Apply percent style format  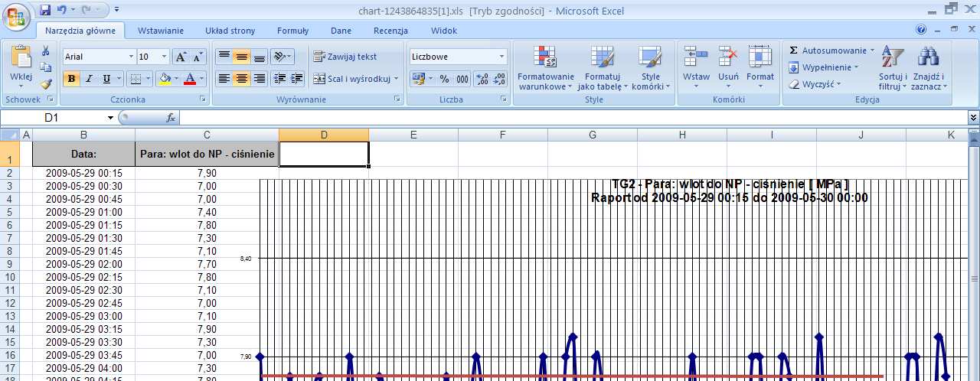(444, 79)
